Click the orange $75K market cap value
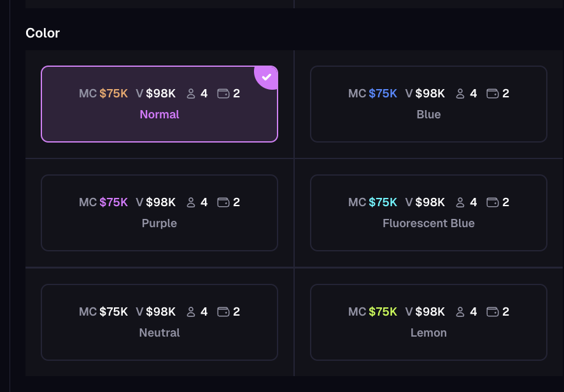This screenshot has width=564, height=392. click(x=113, y=94)
